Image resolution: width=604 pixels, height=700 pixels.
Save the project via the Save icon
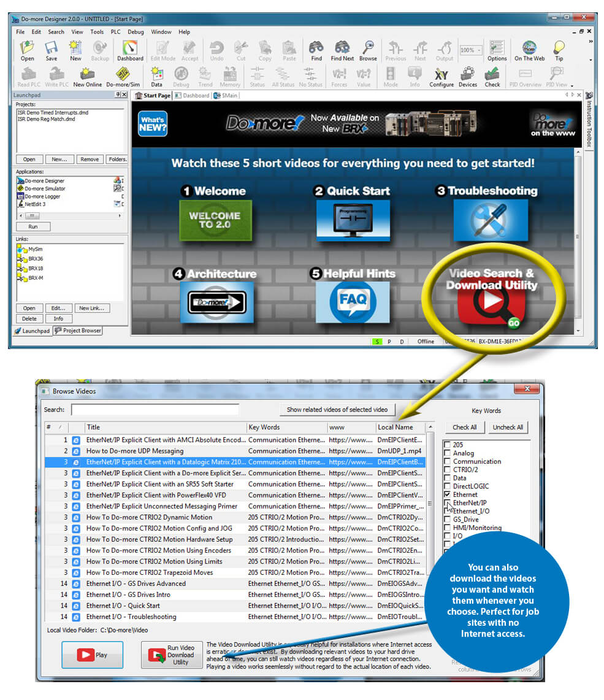[x=52, y=50]
